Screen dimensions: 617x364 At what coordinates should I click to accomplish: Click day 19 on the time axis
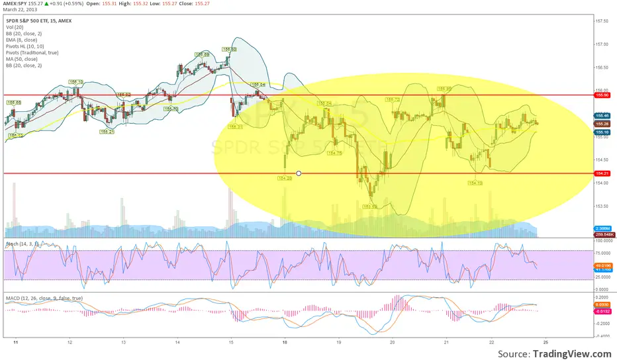pos(339,342)
